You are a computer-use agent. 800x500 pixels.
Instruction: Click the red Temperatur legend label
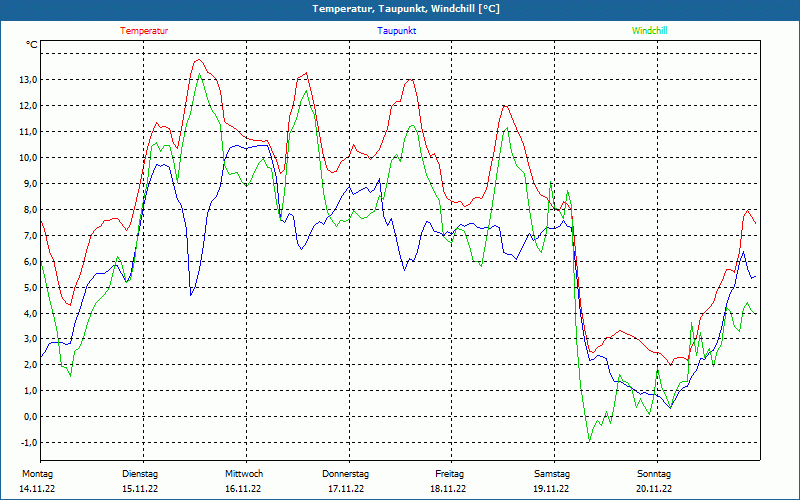pos(144,31)
